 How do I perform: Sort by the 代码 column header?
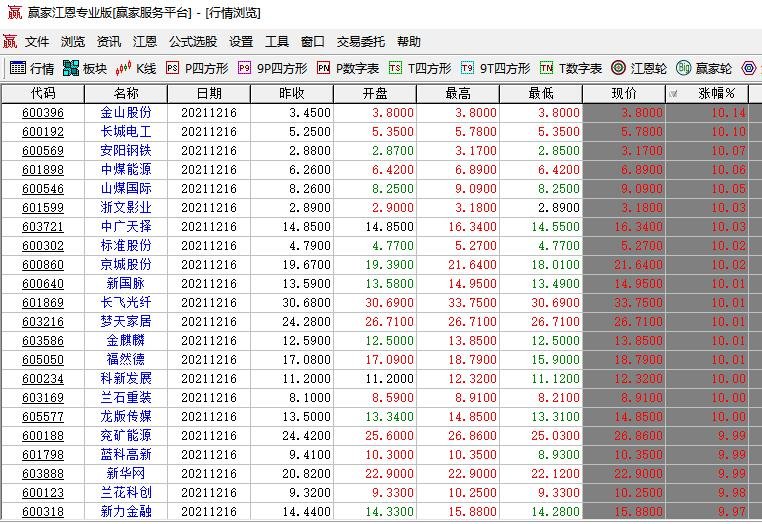(x=43, y=93)
